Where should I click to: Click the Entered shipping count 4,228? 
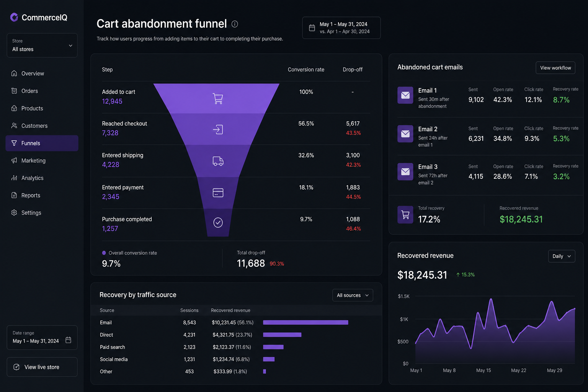click(111, 165)
